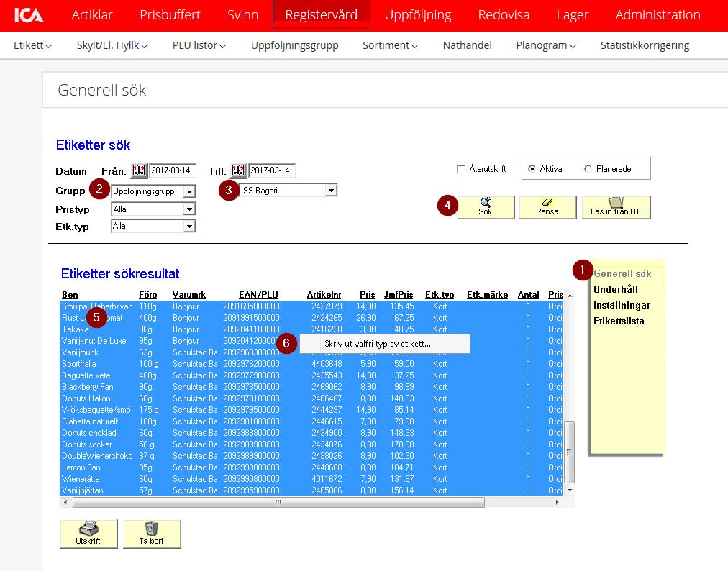Select the Ciabatta naturell row
The height and width of the screenshot is (571, 728).
[x=311, y=421]
